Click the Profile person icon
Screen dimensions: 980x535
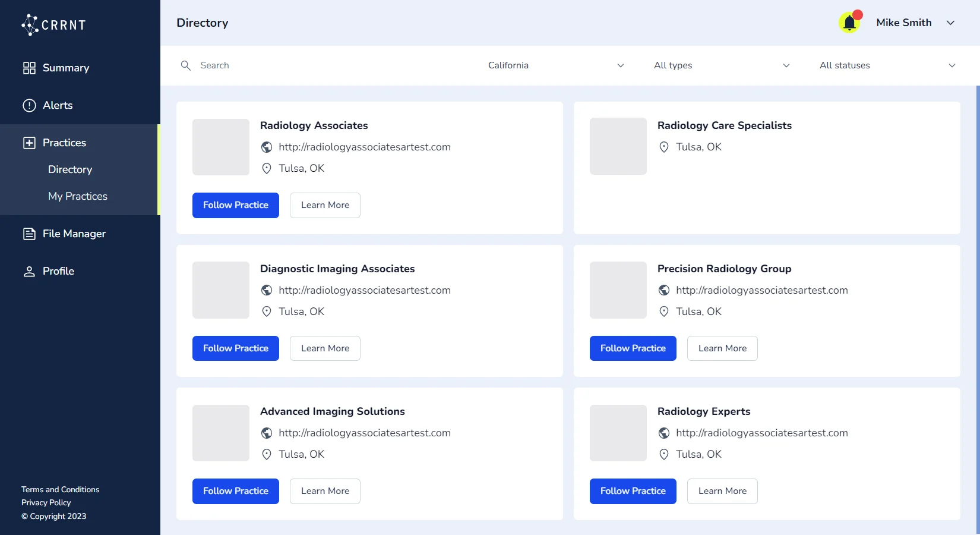click(x=29, y=271)
